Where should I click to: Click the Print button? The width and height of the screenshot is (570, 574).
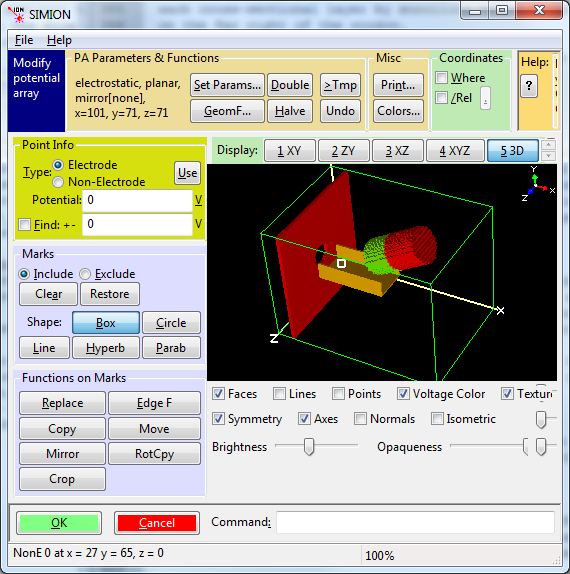tap(398, 85)
